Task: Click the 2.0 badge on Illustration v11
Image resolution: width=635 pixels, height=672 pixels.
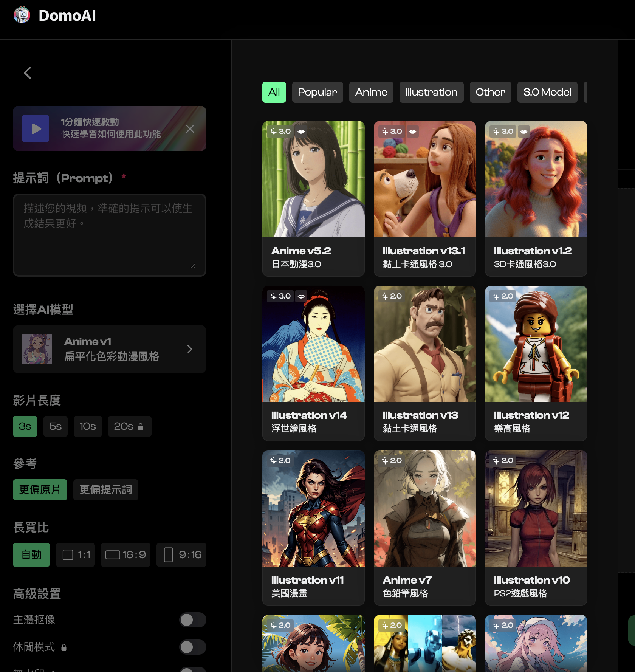Action: (280, 461)
